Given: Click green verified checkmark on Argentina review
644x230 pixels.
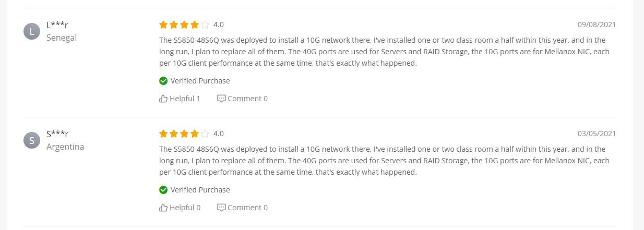Looking at the screenshot, I should (163, 190).
